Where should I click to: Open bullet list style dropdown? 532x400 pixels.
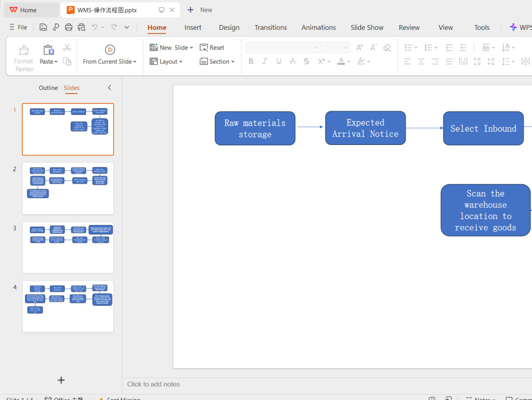[x=416, y=47]
